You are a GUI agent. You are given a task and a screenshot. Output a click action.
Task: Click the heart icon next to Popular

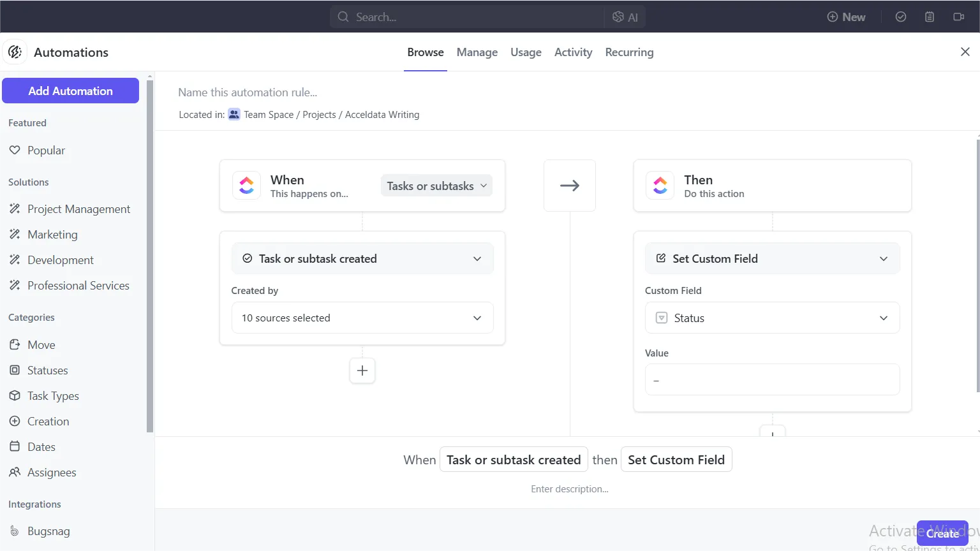click(x=15, y=150)
